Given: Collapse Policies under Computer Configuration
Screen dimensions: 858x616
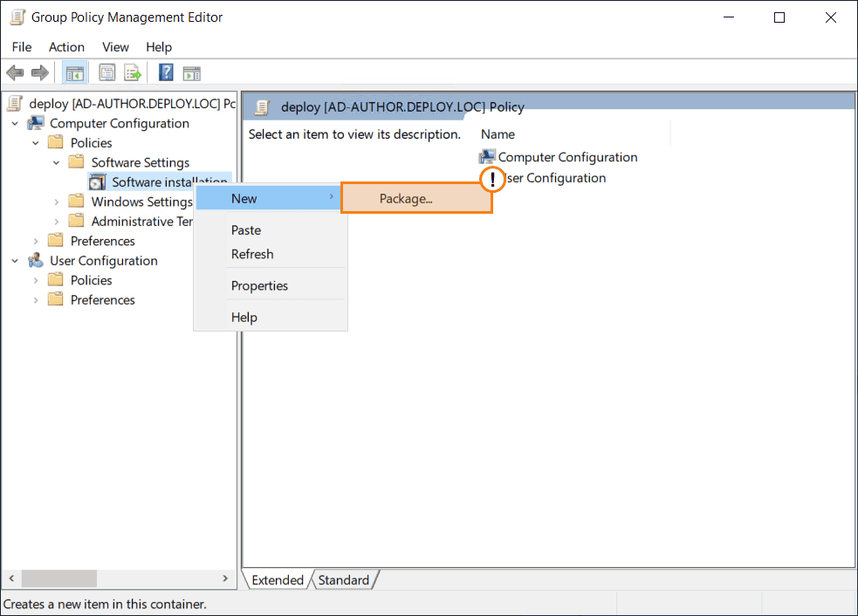Looking at the screenshot, I should tap(36, 143).
